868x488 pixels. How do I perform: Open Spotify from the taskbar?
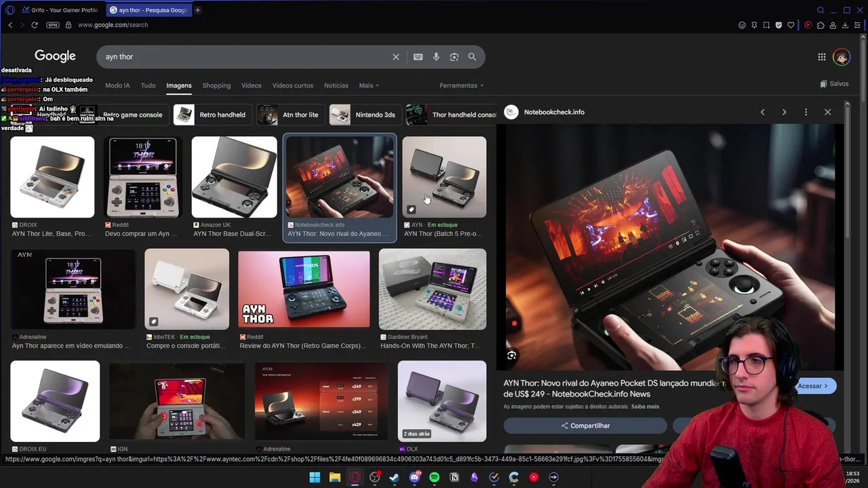pos(434,477)
